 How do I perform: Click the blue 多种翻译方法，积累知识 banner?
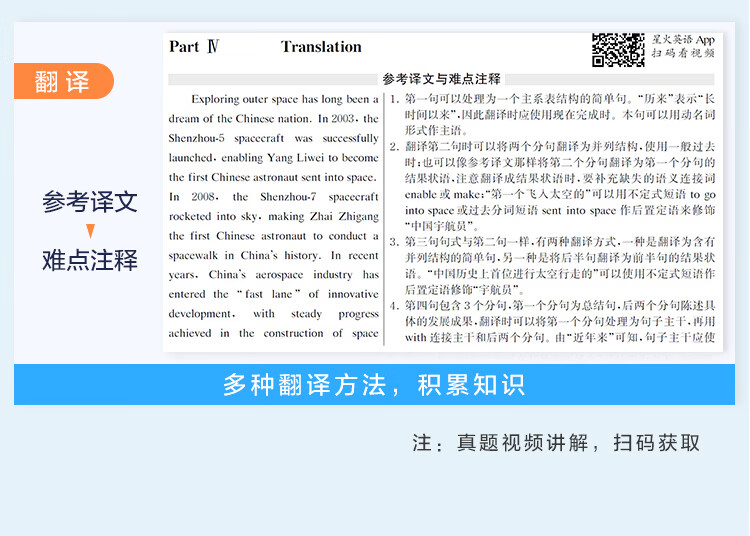[374, 385]
